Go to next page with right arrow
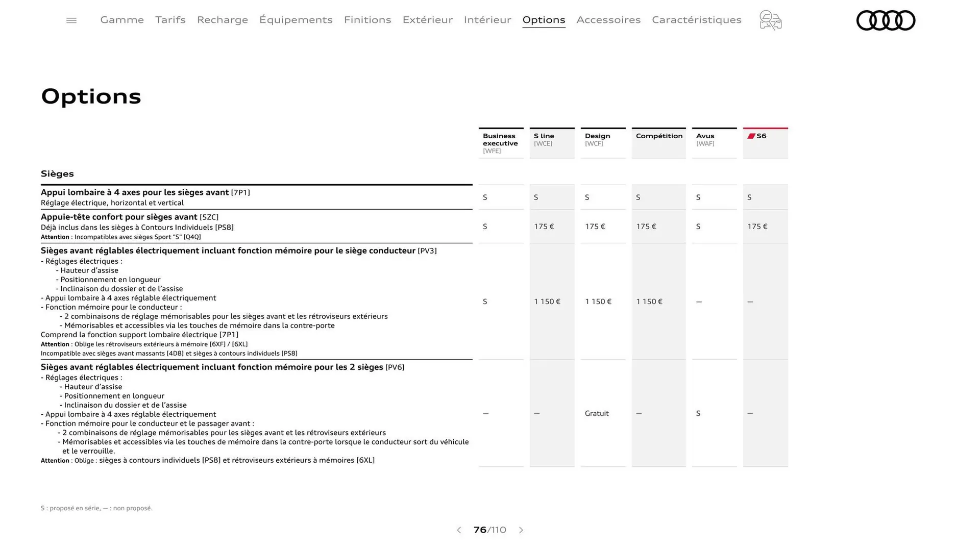Image resolution: width=980 pixels, height=551 pixels. tap(521, 530)
